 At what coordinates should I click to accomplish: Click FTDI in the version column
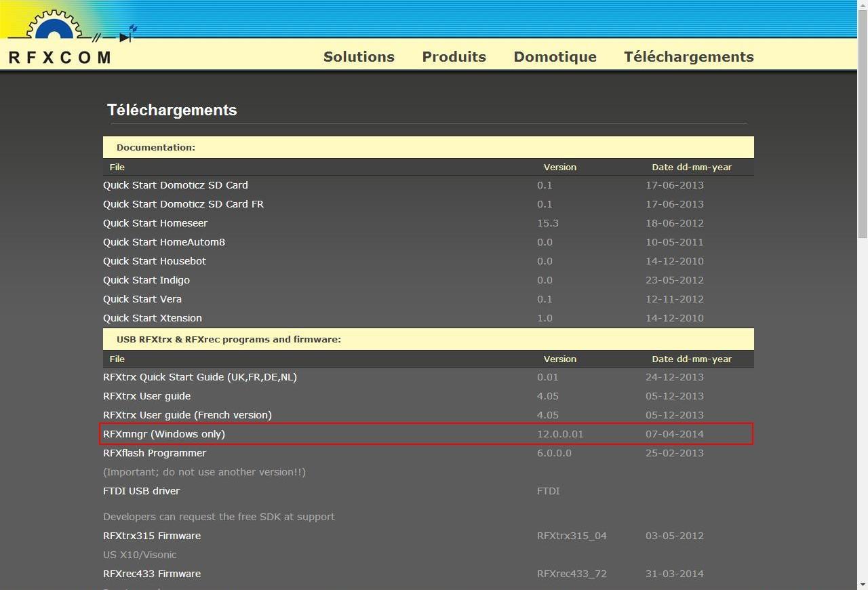[548, 491]
